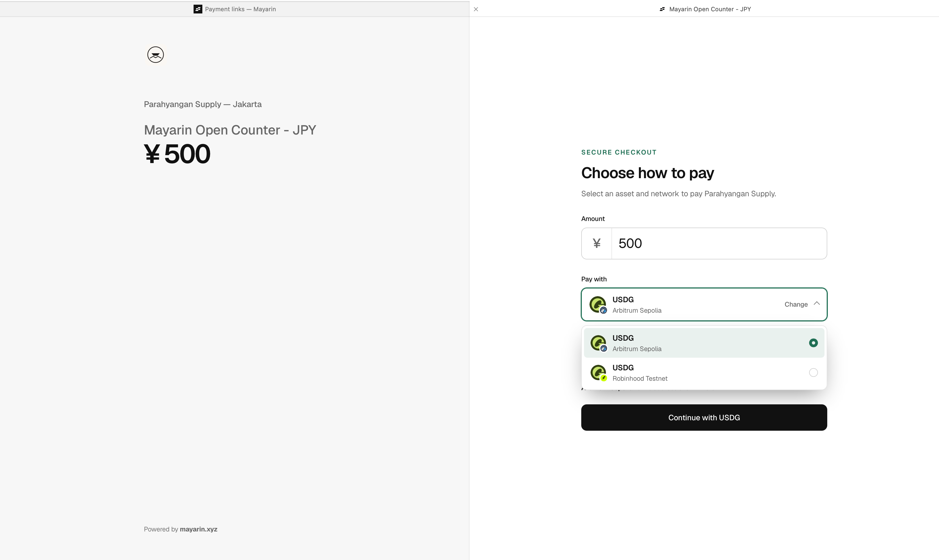Click 'Select an asset and network' description text
Viewport: 939px width, 560px height.
pos(679,194)
